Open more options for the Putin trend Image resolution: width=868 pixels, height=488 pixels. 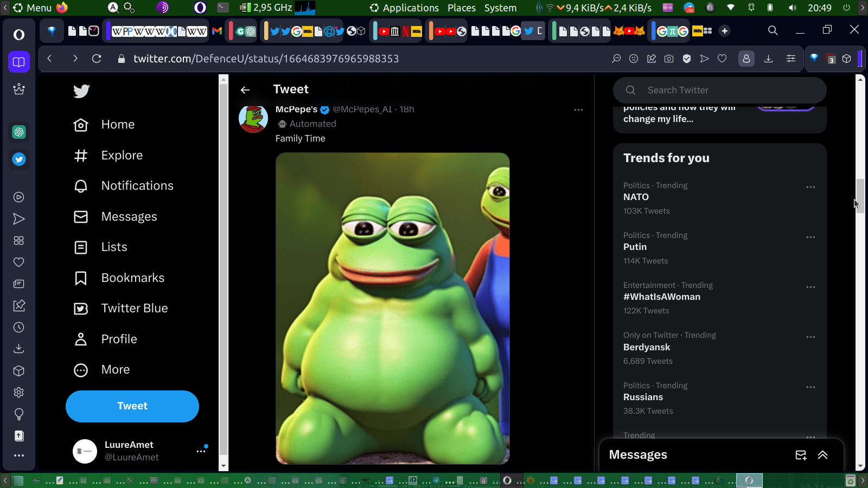810,237
